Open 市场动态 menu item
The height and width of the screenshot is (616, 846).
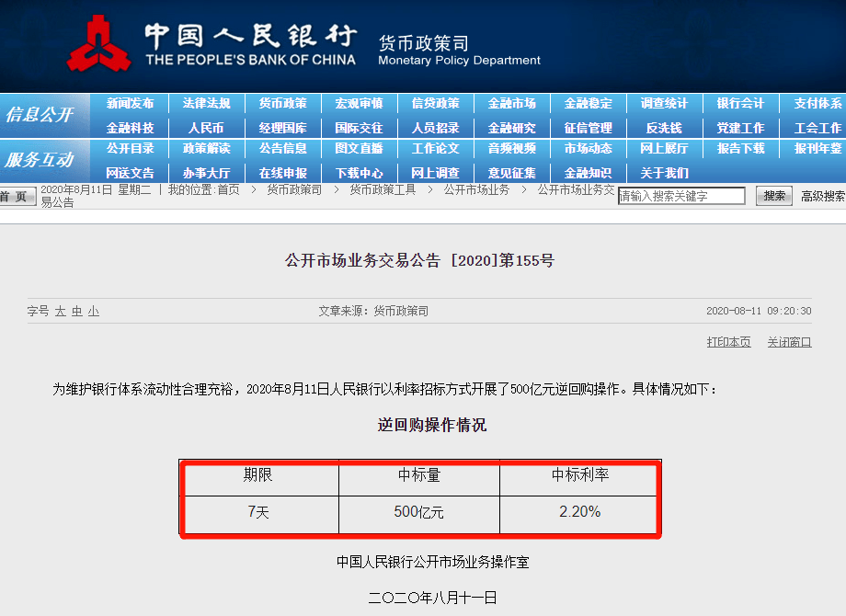tap(589, 148)
